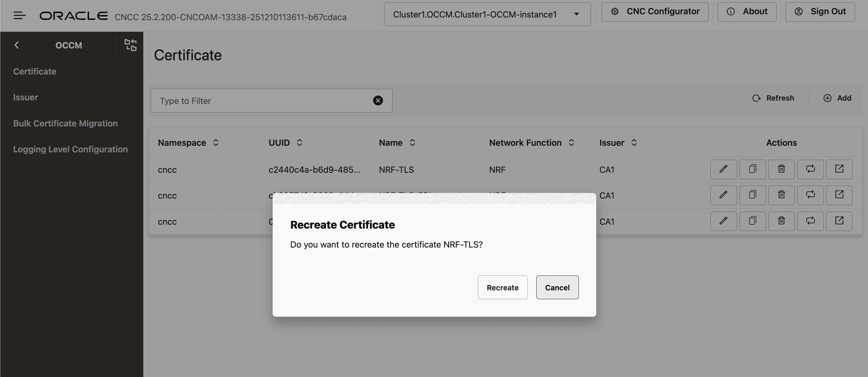Edit icon in the third cncc row
This screenshot has width=868, height=377.
pyautogui.click(x=724, y=221)
